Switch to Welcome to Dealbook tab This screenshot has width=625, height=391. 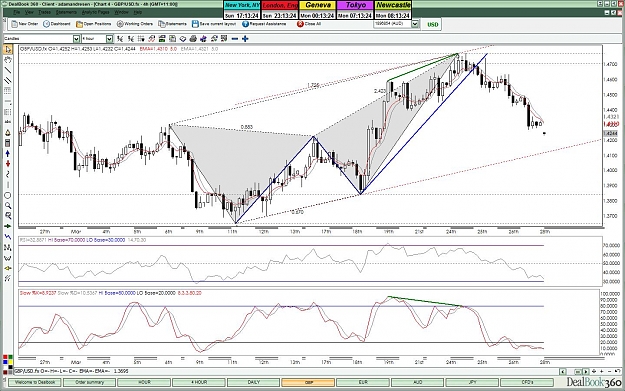point(35,382)
